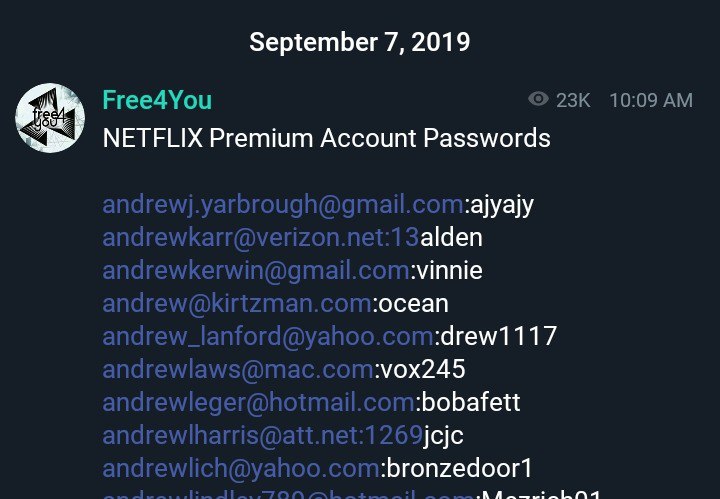The image size is (720, 499).
Task: Open the andrewlich Yahoo email link
Action: point(241,469)
